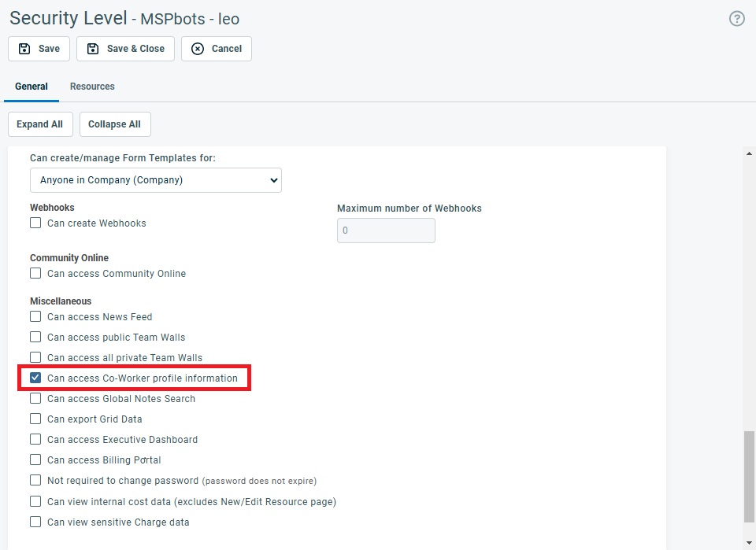This screenshot has width=756, height=550.
Task: Click the vertical scrollbar thumb
Action: (749, 477)
